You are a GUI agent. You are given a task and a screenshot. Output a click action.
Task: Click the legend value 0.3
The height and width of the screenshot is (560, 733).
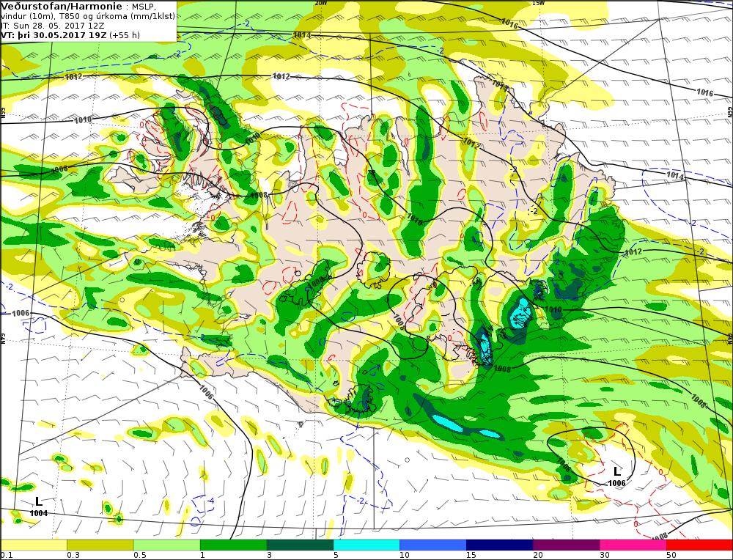click(x=73, y=556)
